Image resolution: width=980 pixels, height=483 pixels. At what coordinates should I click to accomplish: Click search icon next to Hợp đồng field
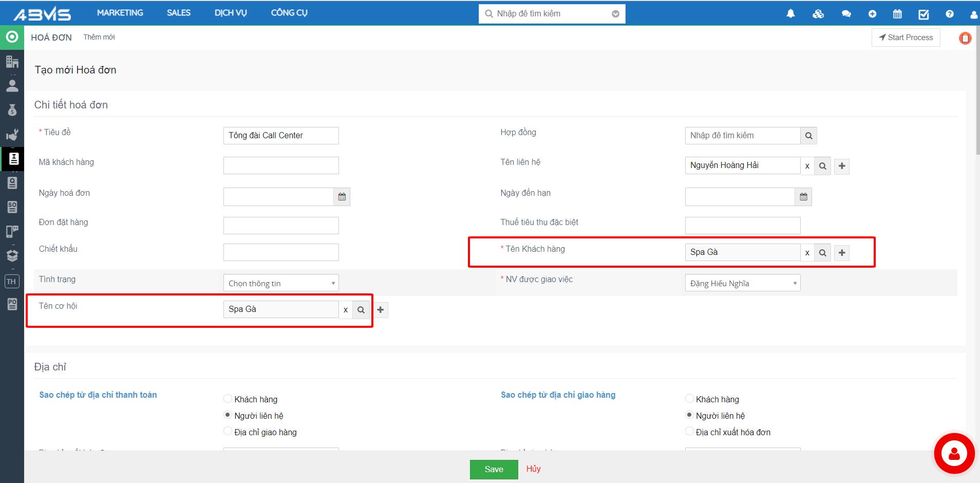click(808, 136)
